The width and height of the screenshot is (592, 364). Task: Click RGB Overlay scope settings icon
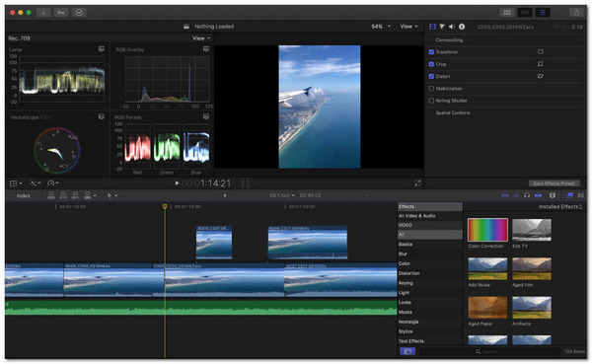(x=206, y=49)
